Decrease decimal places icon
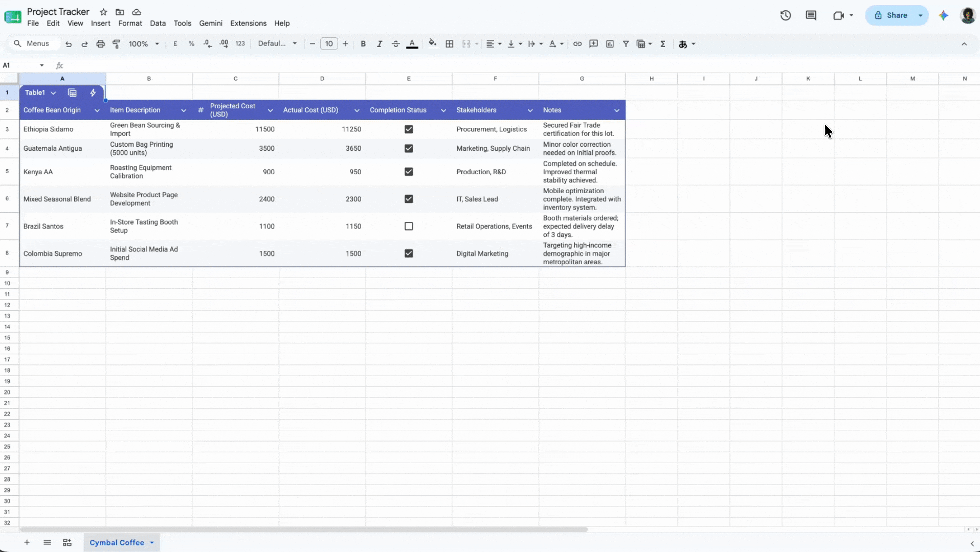The image size is (980, 552). tap(207, 44)
